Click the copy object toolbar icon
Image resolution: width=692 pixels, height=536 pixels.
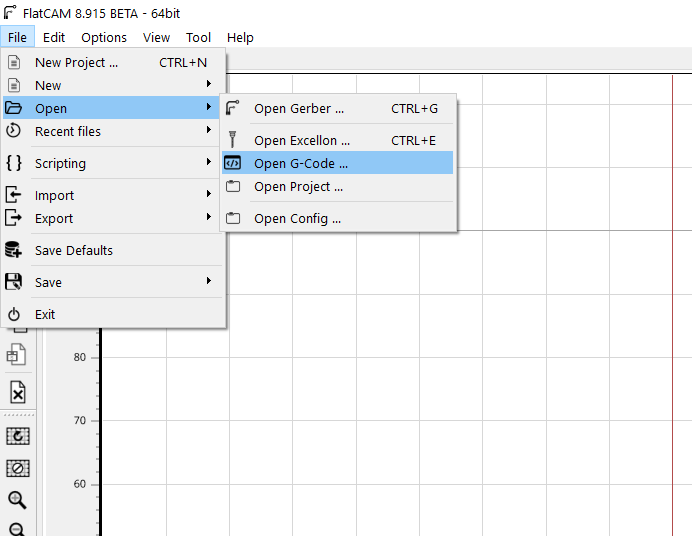(17, 355)
